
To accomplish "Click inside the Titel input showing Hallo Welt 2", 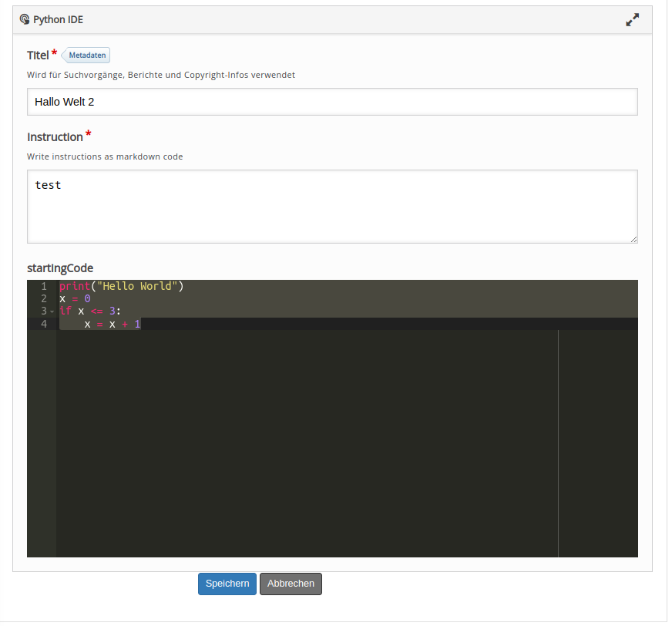I will tap(331, 101).
